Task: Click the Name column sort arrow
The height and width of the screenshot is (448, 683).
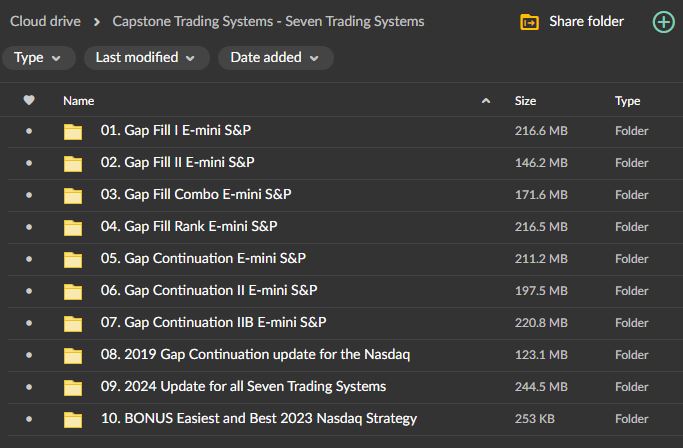Action: coord(486,101)
